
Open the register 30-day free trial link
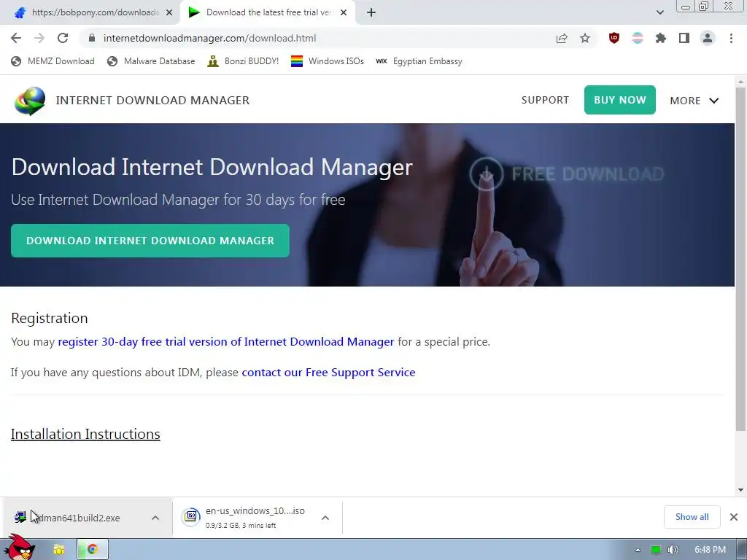click(226, 341)
